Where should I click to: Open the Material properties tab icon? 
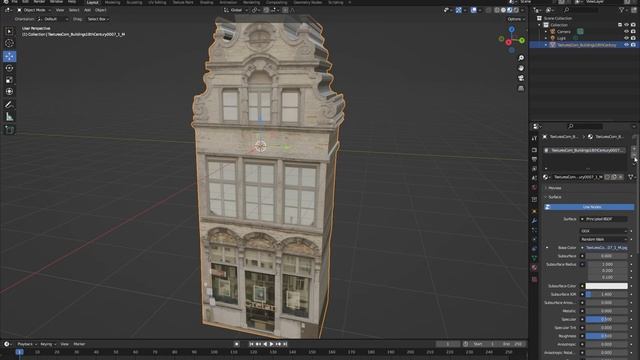coord(534,268)
